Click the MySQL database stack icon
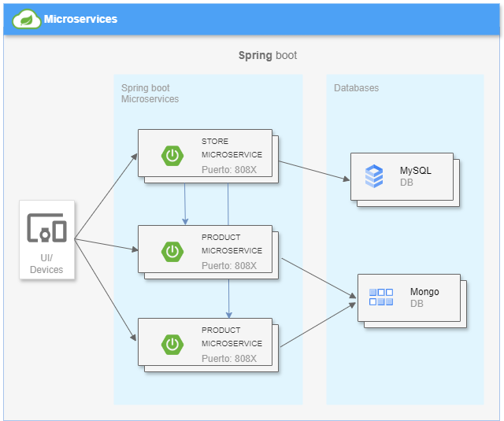Screen dimensions: 504x421 click(374, 176)
